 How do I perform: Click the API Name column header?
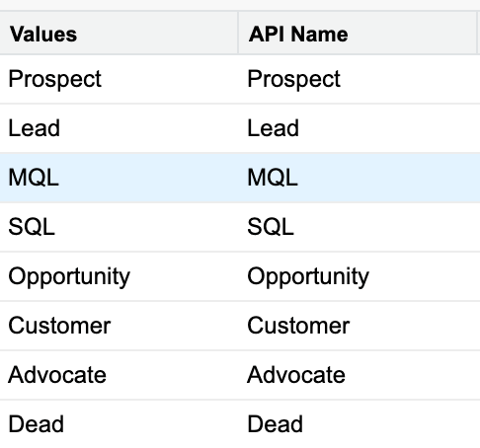click(358, 34)
